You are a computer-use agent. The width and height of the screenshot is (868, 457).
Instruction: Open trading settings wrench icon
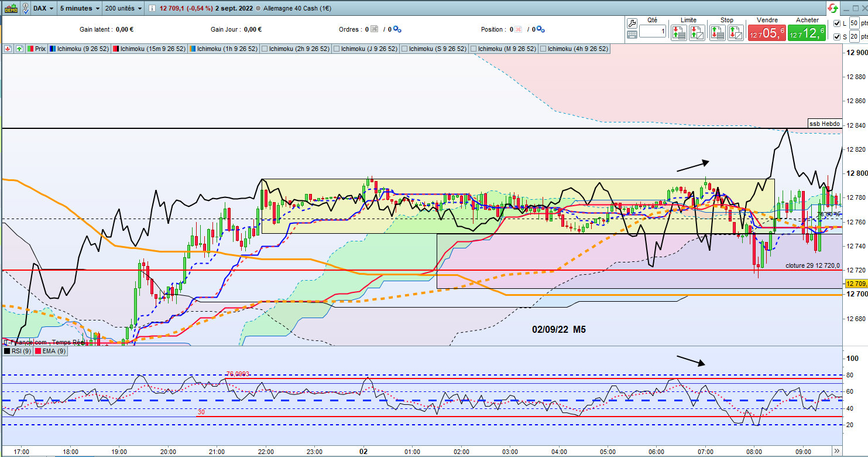(x=632, y=23)
